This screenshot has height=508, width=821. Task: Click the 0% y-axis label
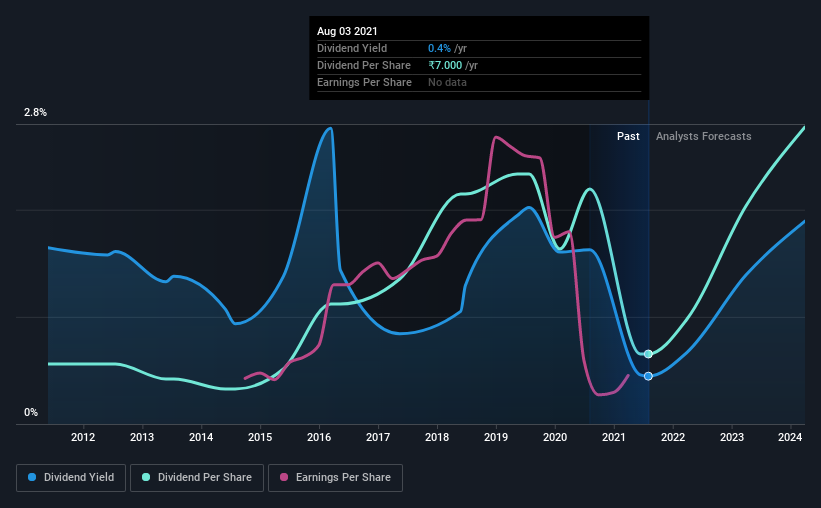(x=31, y=413)
